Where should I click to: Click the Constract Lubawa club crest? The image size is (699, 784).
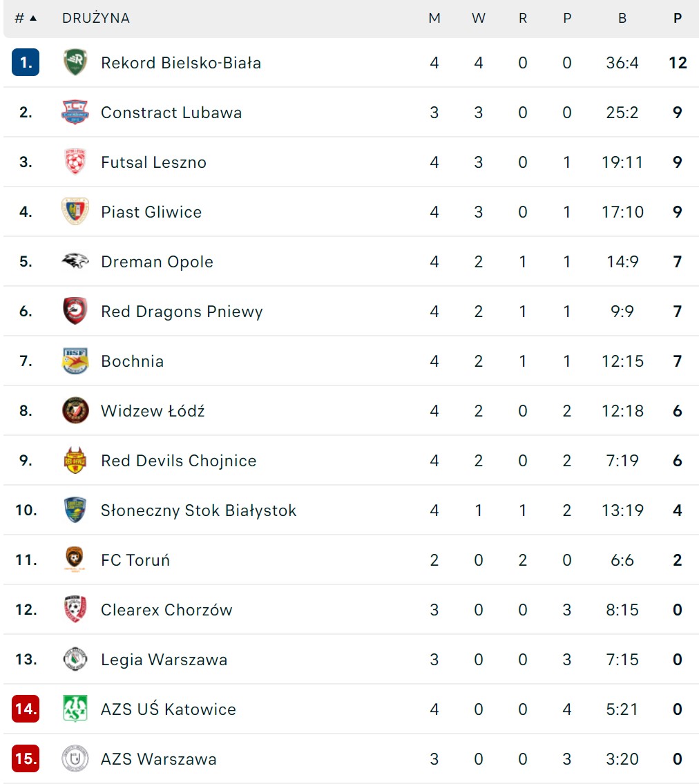click(x=75, y=113)
